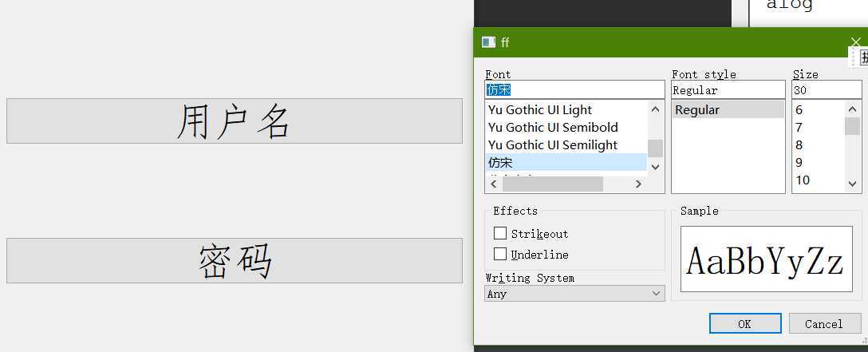
Task: Select size 8 in size list
Action: coord(799,145)
